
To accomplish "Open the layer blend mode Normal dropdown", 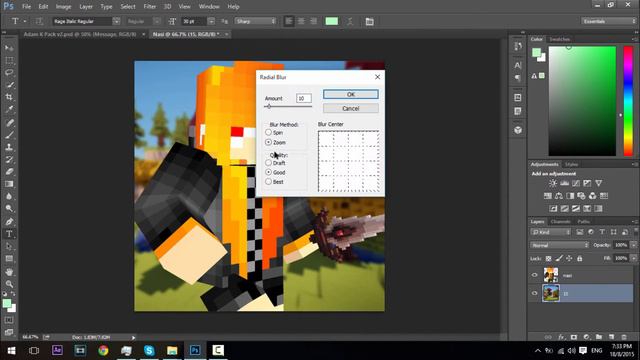I will click(560, 245).
